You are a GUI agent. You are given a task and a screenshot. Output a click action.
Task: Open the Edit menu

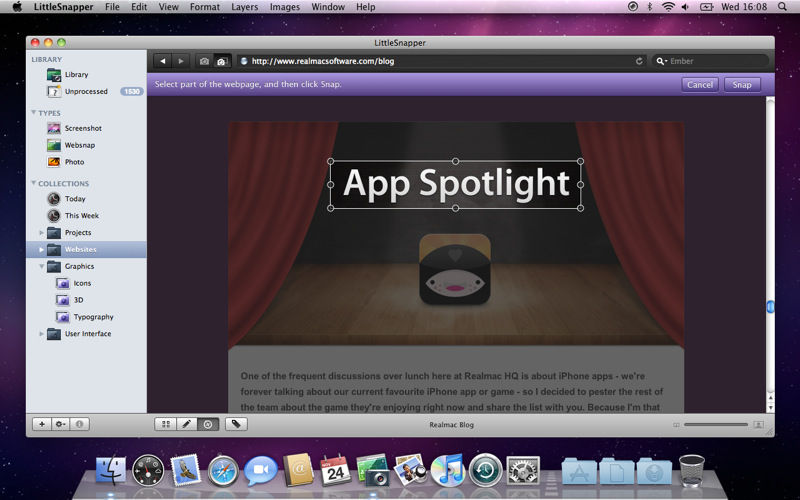(139, 7)
